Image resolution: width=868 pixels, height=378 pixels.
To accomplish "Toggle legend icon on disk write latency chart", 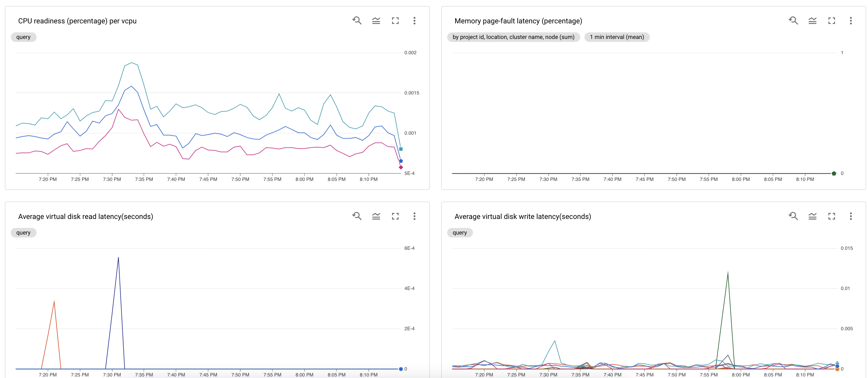I will 813,217.
